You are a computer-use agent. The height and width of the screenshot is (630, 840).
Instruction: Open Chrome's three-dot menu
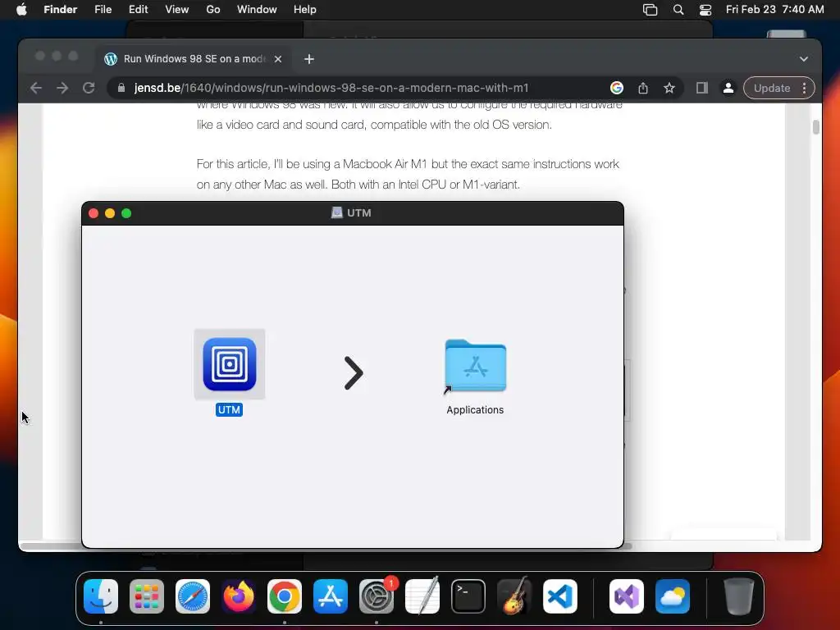pyautogui.click(x=804, y=88)
